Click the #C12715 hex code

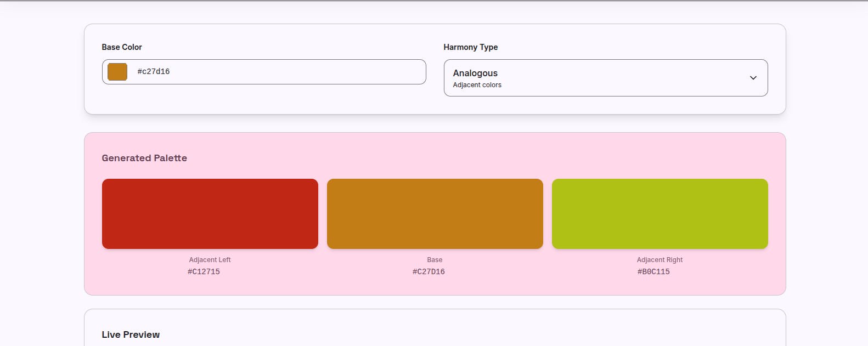204,271
